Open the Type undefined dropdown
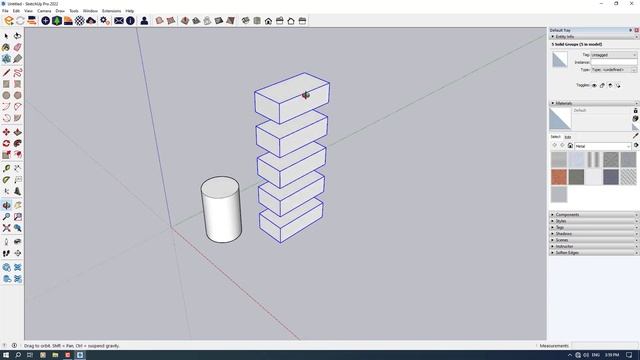 [x=614, y=70]
